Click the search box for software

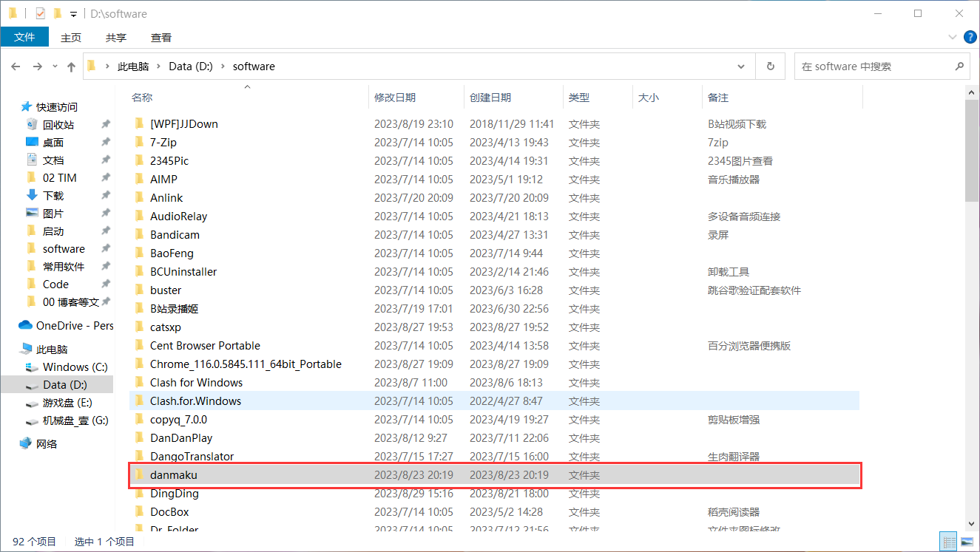point(882,67)
